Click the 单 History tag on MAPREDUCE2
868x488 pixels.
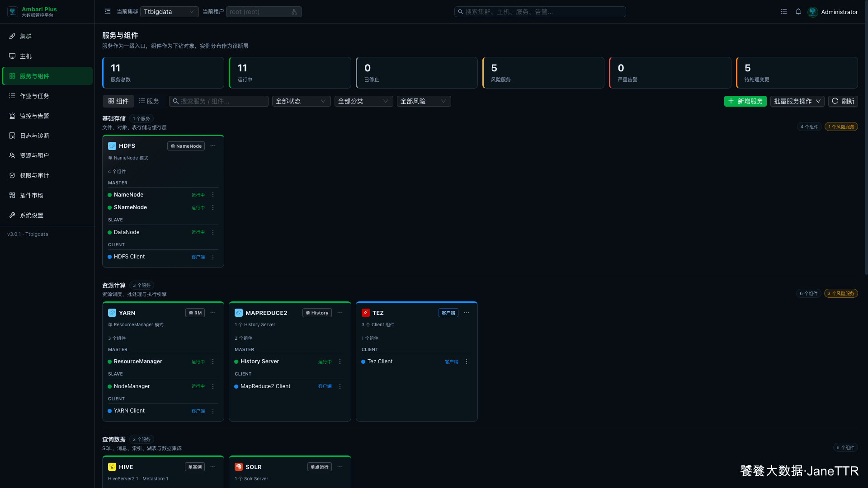(x=317, y=313)
